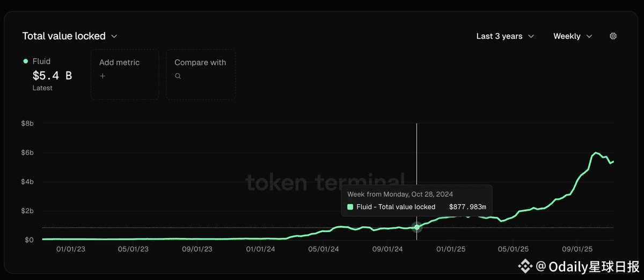644x280 pixels.
Task: Click the plus icon under Add metric
Action: click(x=103, y=76)
